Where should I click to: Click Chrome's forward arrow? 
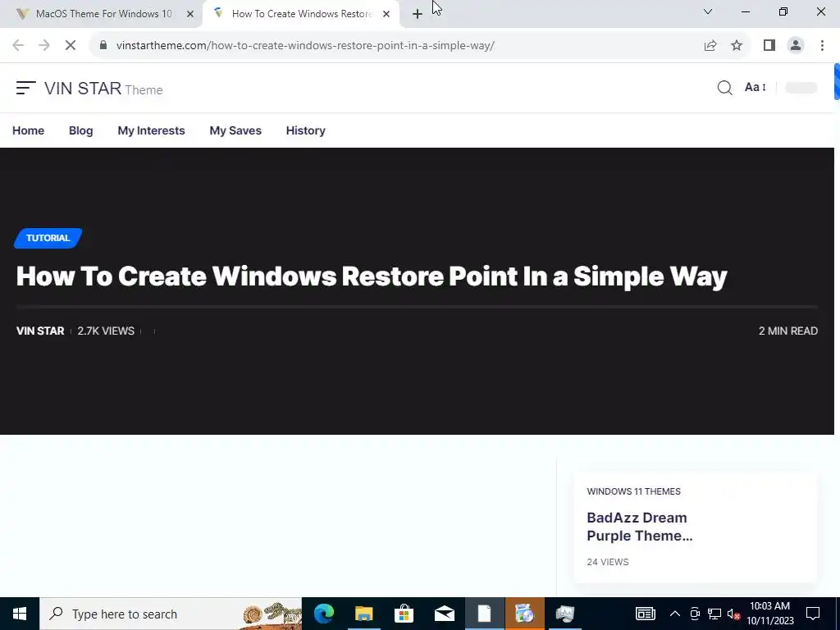tap(44, 46)
